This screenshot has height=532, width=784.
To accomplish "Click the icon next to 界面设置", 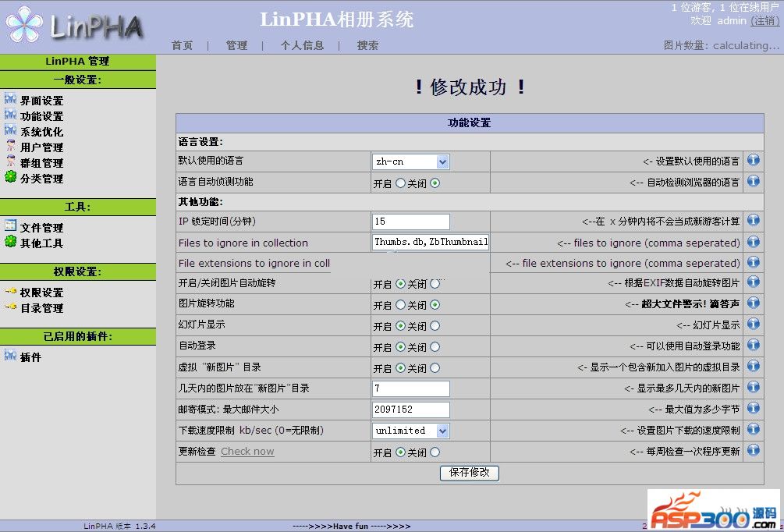I will [x=10, y=100].
